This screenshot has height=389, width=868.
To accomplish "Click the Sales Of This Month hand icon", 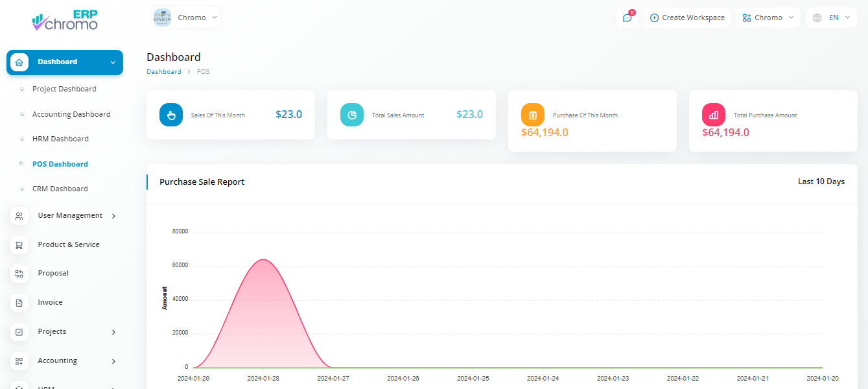I will 171,115.
